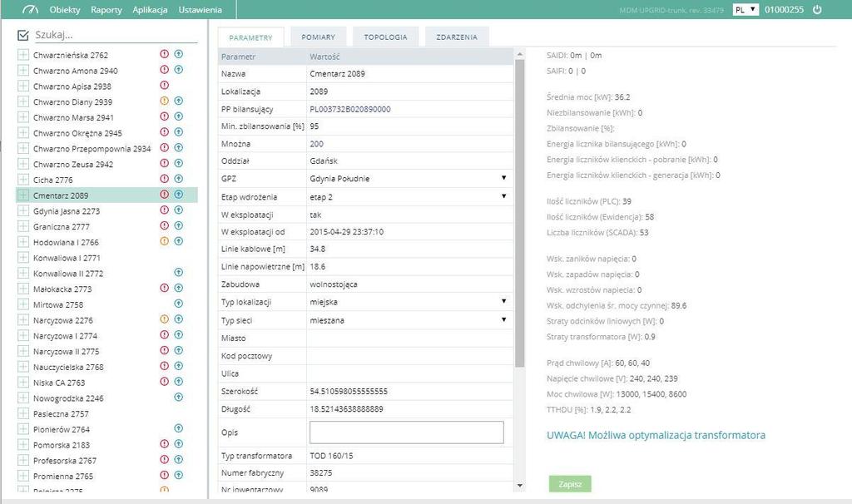
Task: Select Profesorska 2767 in the list
Action: point(65,461)
